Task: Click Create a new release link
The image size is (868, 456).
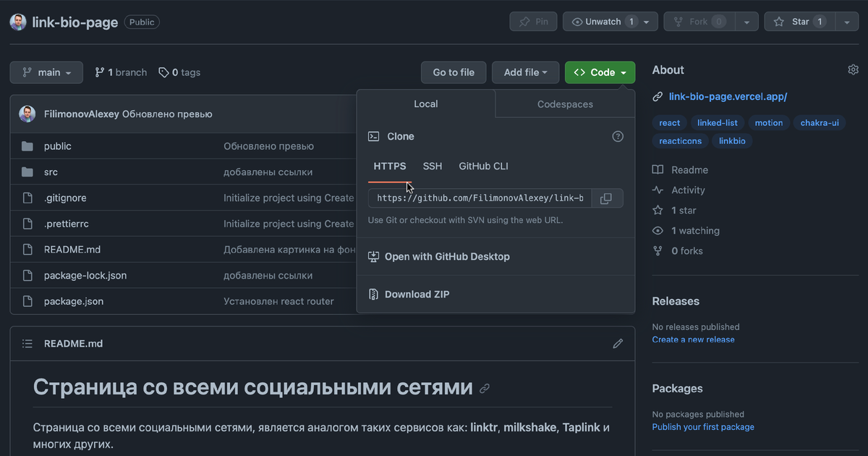Action: (x=693, y=339)
